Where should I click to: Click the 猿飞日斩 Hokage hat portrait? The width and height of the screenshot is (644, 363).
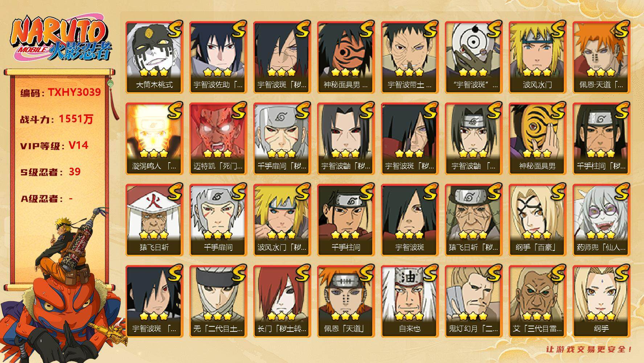pos(154,220)
